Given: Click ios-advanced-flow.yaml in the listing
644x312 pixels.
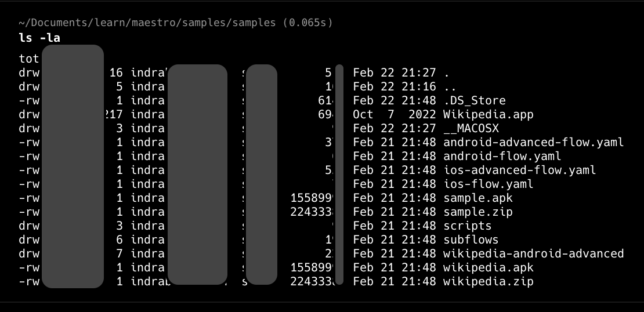Looking at the screenshot, I should (x=519, y=170).
